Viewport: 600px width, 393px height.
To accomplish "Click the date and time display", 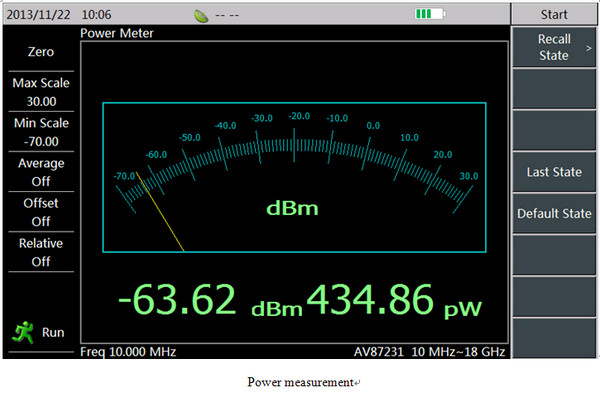I will (x=59, y=15).
